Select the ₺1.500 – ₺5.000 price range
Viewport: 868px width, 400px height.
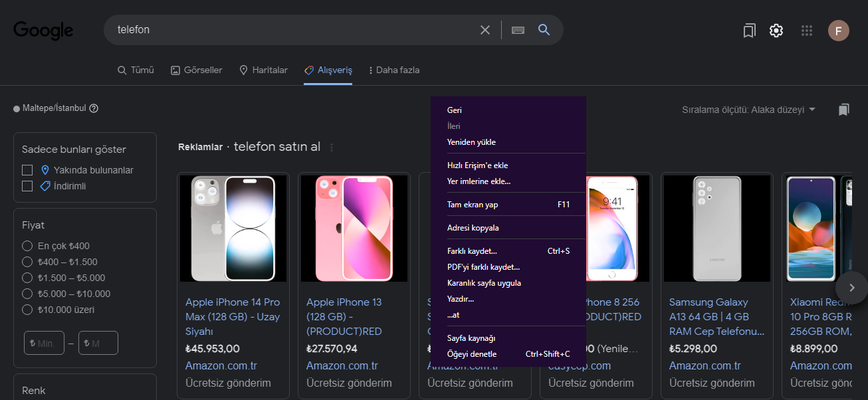[27, 278]
